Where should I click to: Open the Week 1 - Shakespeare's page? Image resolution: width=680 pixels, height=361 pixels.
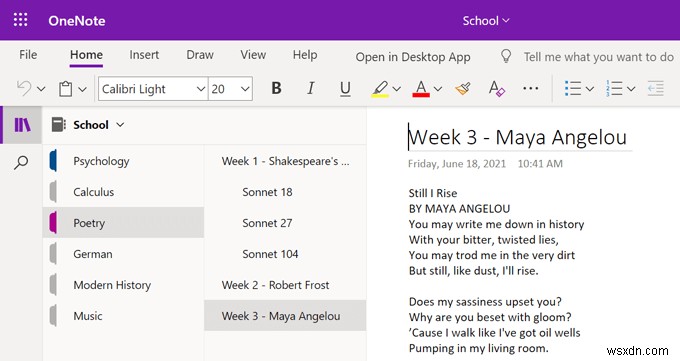tap(285, 161)
